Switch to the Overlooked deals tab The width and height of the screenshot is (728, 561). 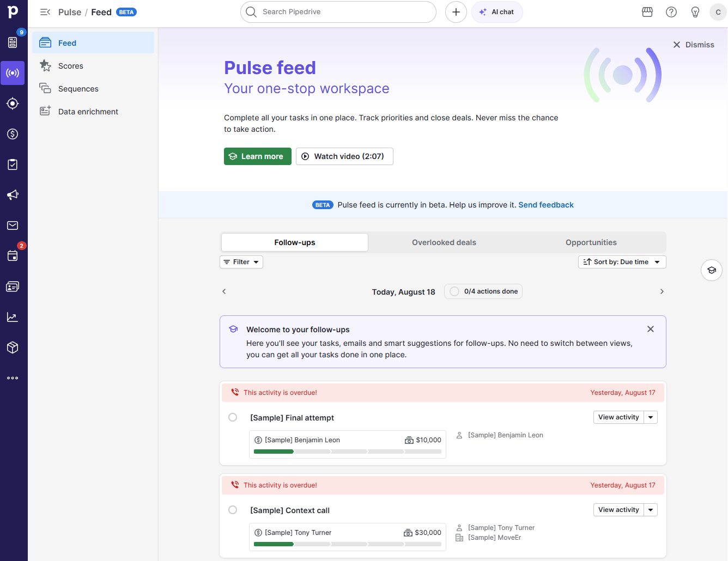(x=444, y=242)
